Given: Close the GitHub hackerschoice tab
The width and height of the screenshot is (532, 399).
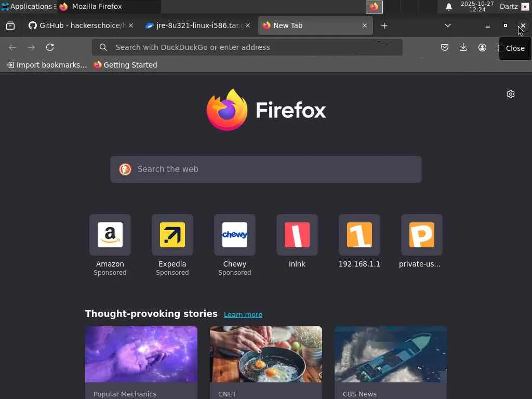Looking at the screenshot, I should (x=131, y=25).
